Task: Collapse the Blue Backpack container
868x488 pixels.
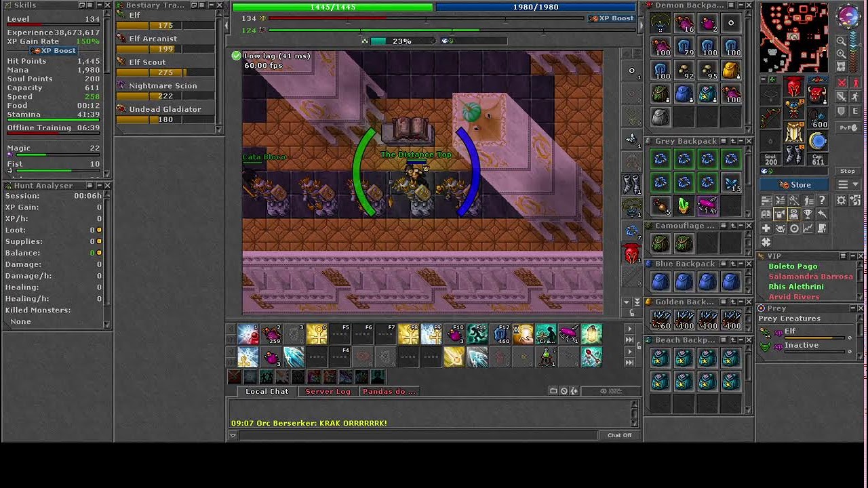Action: click(x=740, y=264)
